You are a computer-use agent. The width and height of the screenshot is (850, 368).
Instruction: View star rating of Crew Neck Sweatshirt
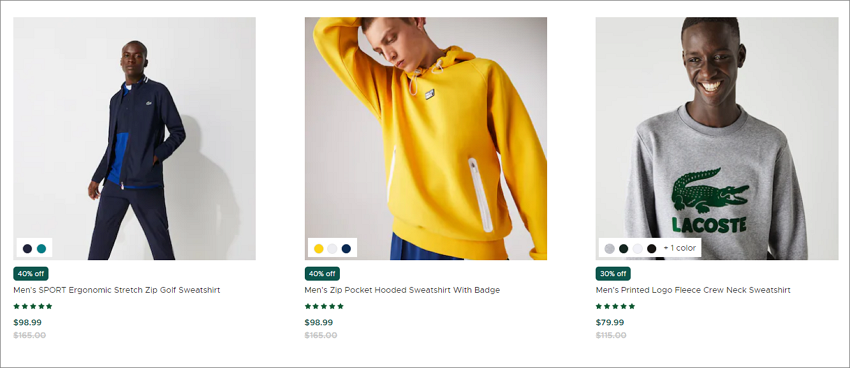click(x=615, y=306)
